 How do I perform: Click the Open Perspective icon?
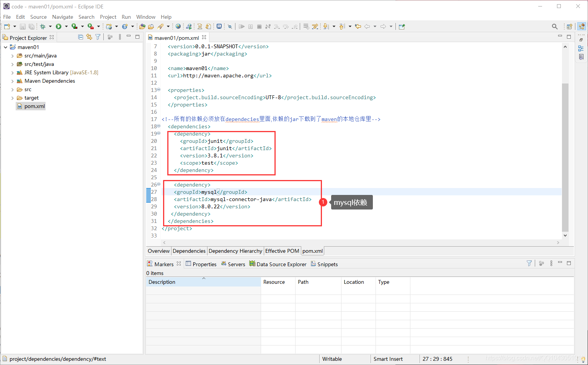click(569, 26)
